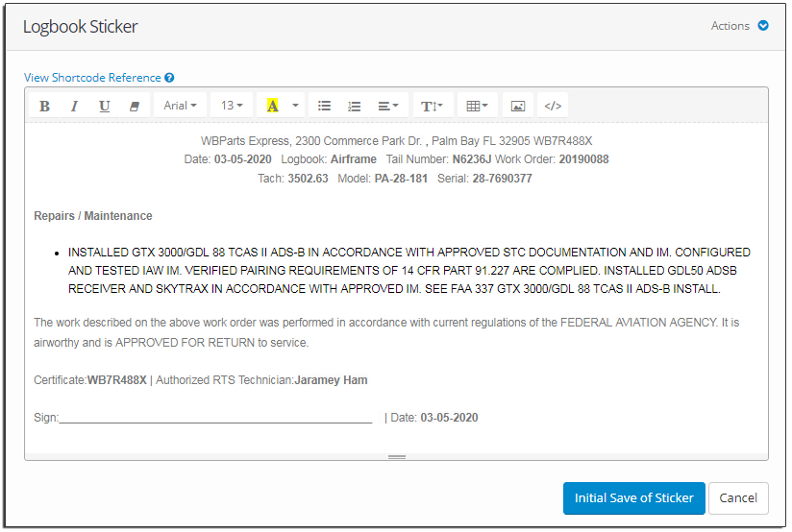Viewport: 792px width, 532px height.
Task: Click work order number 20190088
Action: (583, 159)
